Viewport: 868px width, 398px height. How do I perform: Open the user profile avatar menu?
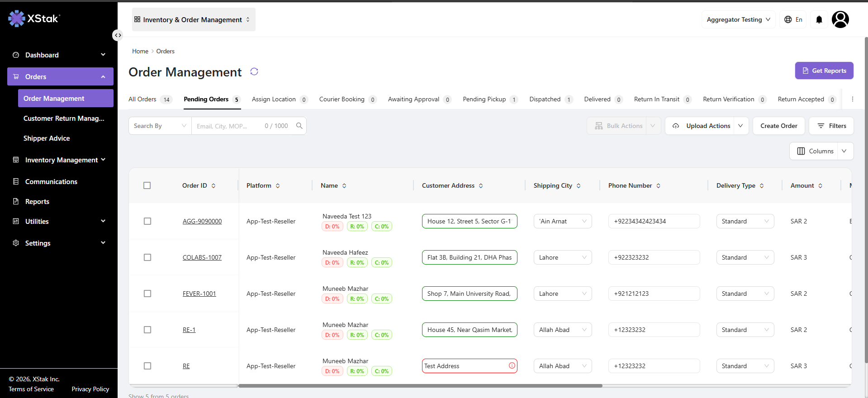point(840,19)
